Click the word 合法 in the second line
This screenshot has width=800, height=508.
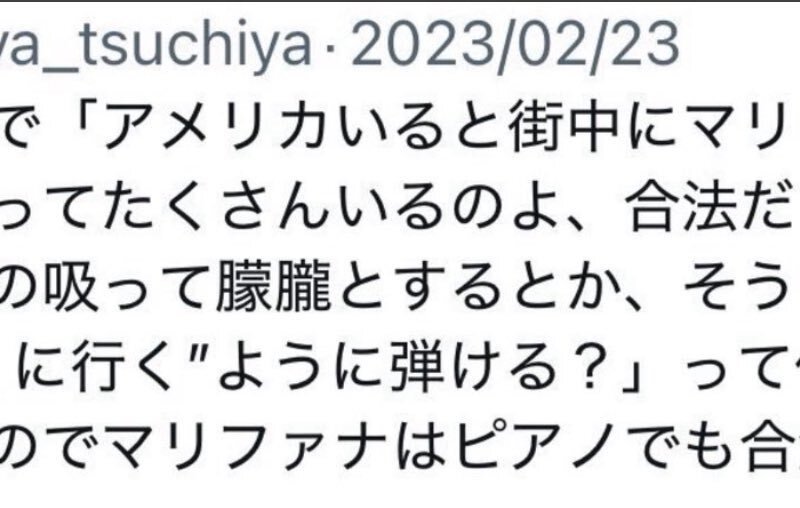pyautogui.click(x=683, y=209)
